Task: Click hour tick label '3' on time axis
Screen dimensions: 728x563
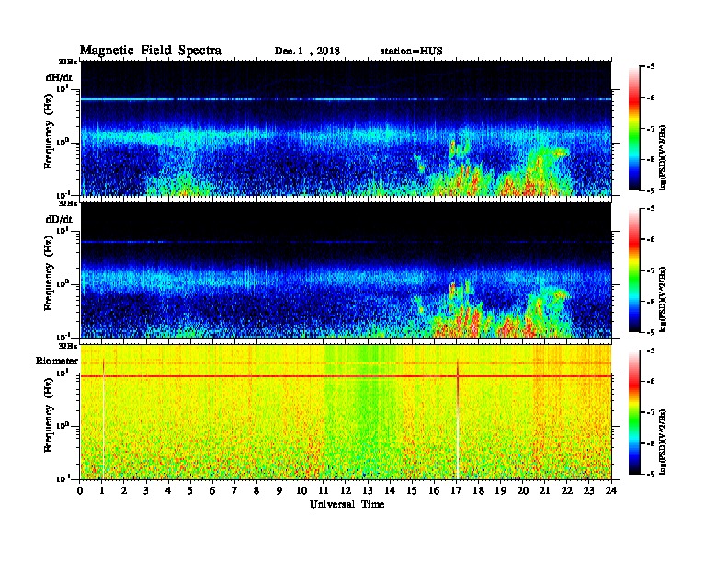Action: click(146, 491)
